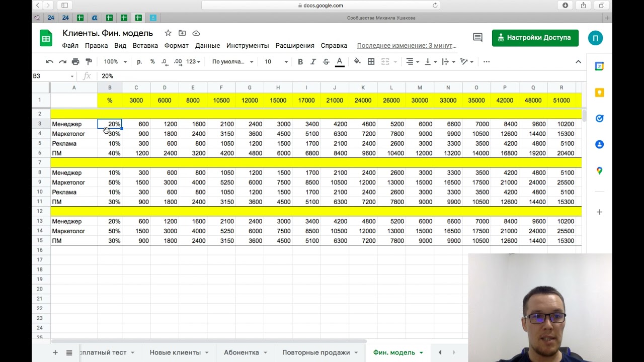
Task: Toggle italic text formatting
Action: click(x=313, y=62)
